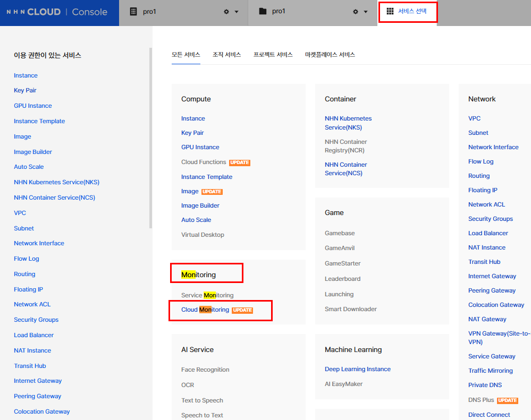The height and width of the screenshot is (420, 531).
Task: Open Traffic Mirroring under Network
Action: [x=491, y=371]
